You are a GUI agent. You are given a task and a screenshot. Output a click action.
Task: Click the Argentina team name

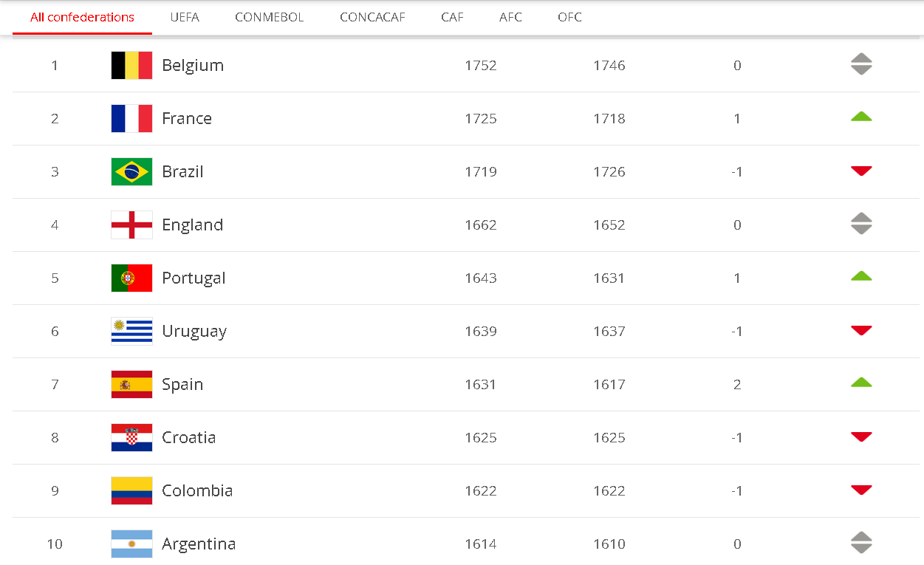tap(199, 544)
